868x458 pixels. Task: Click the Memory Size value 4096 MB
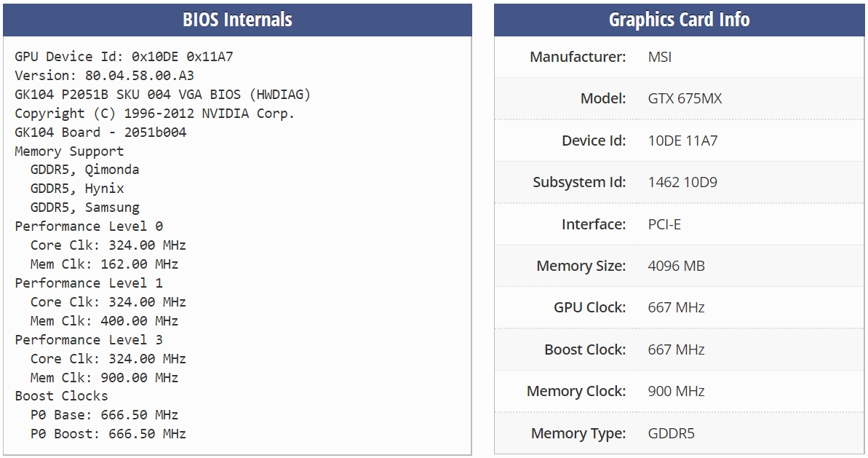[x=677, y=266]
